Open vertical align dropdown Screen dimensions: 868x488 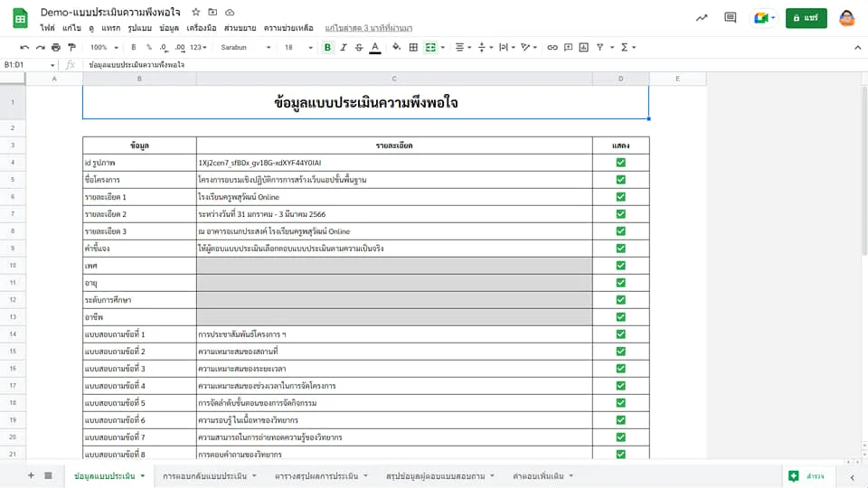click(485, 48)
